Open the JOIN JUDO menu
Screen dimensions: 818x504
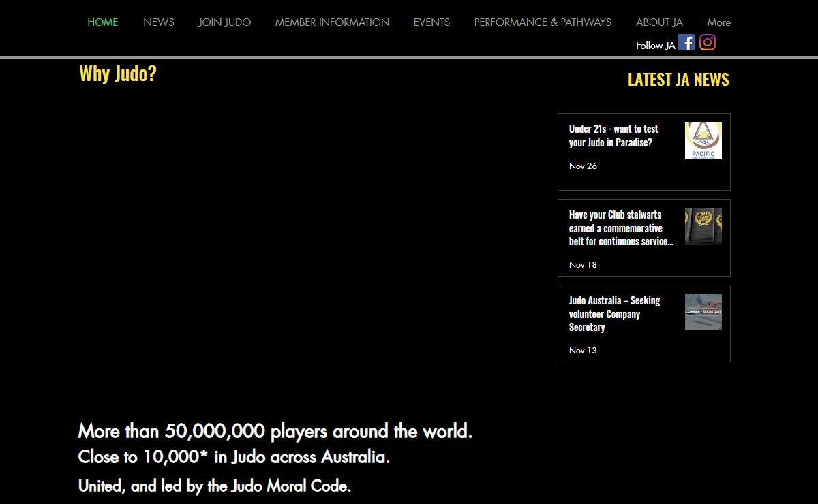[225, 22]
